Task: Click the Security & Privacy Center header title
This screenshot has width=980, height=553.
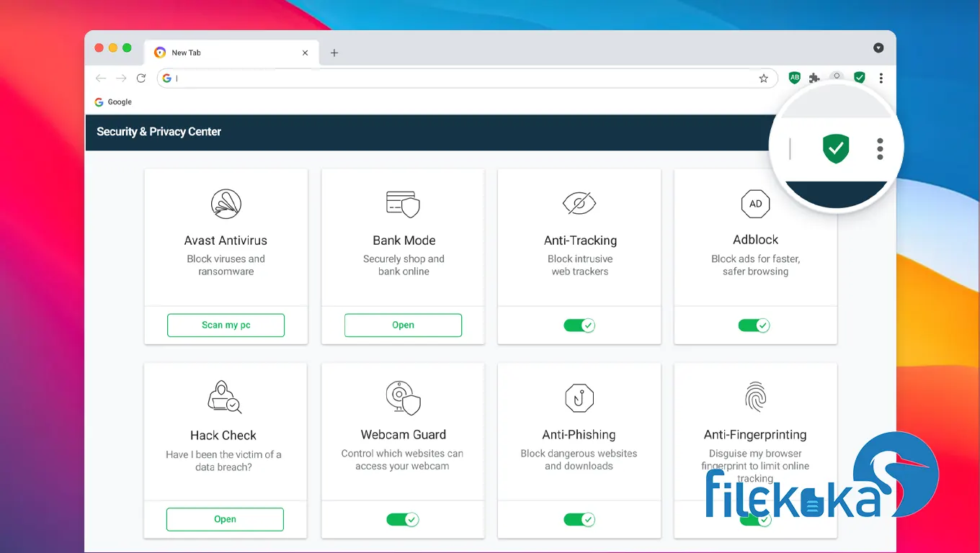Action: pyautogui.click(x=159, y=132)
